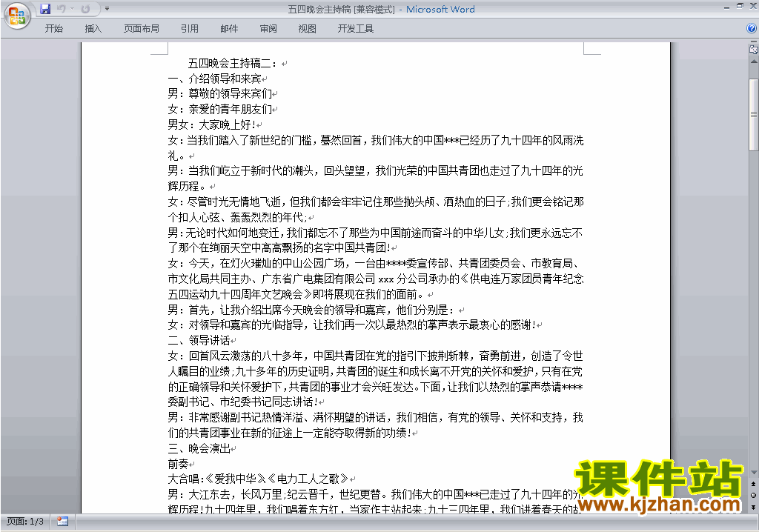Open the round Office button menu
This screenshot has width=759, height=532.
tap(17, 16)
